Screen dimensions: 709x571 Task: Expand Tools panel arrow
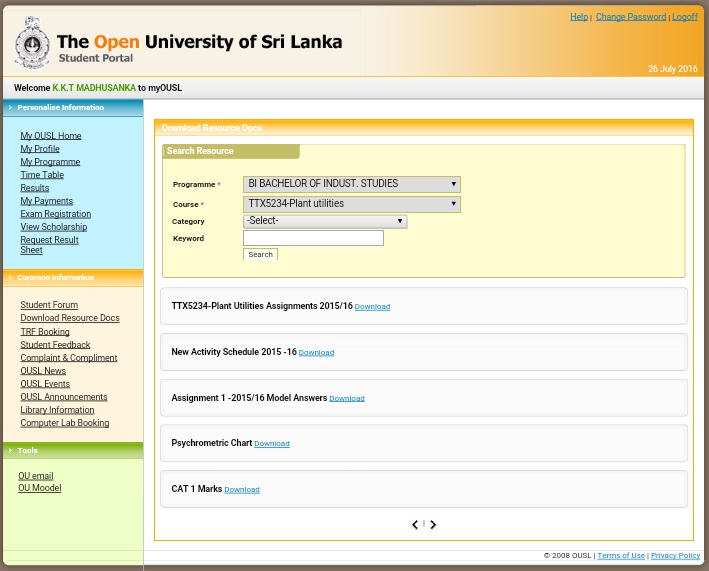click(10, 450)
